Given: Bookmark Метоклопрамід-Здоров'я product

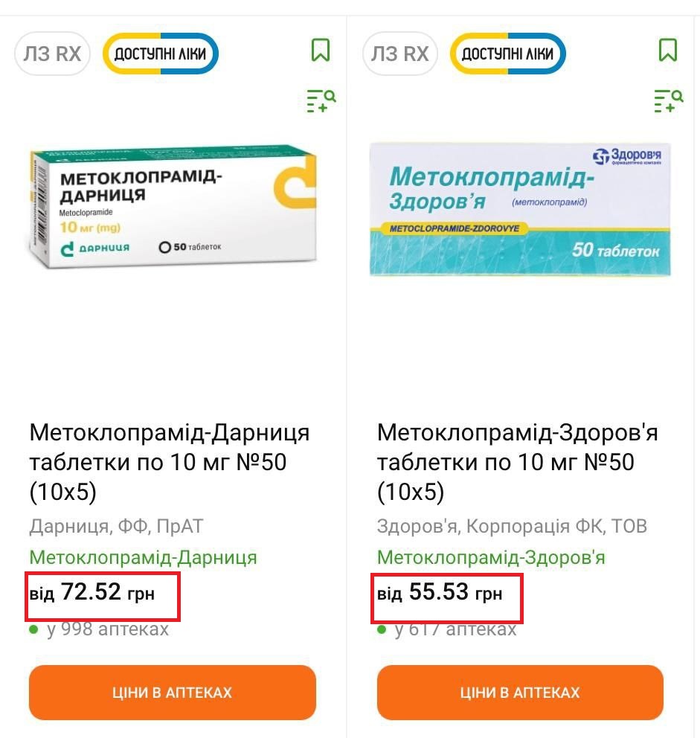Looking at the screenshot, I should click(x=667, y=51).
